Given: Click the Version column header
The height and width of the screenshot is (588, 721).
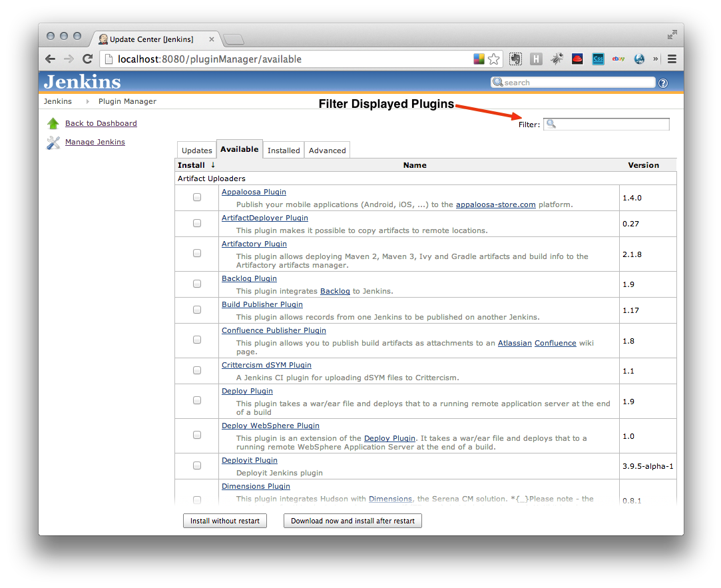Looking at the screenshot, I should click(644, 165).
